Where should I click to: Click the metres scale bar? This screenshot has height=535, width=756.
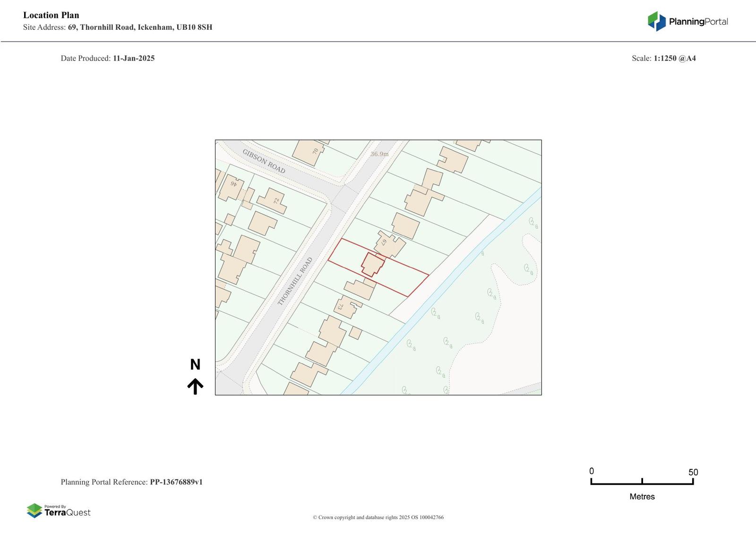[x=642, y=482]
